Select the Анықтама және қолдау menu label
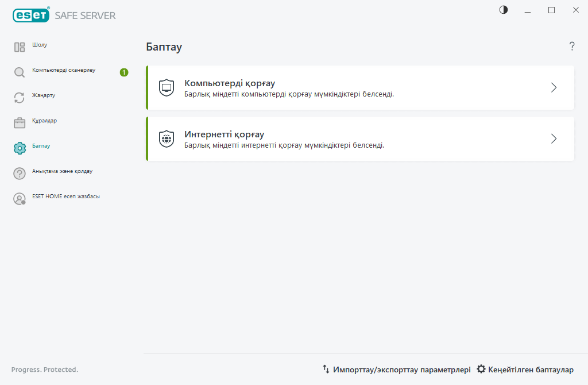588x385 pixels. click(62, 171)
